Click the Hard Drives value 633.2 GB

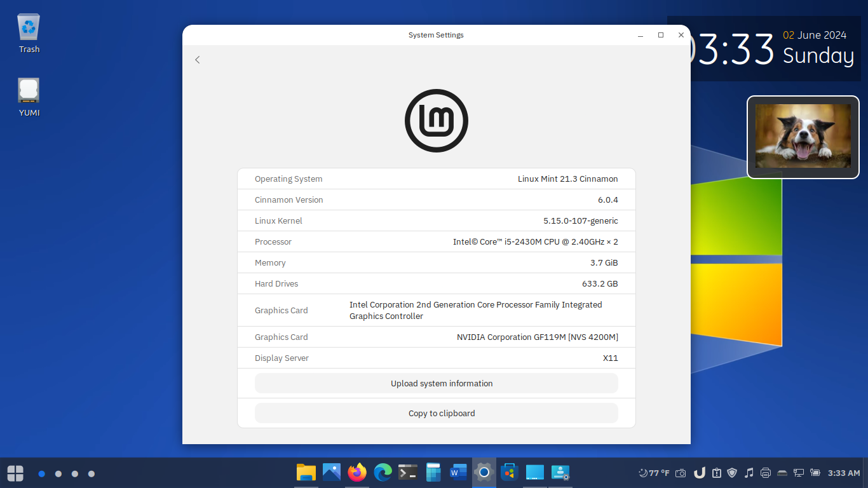coord(600,283)
